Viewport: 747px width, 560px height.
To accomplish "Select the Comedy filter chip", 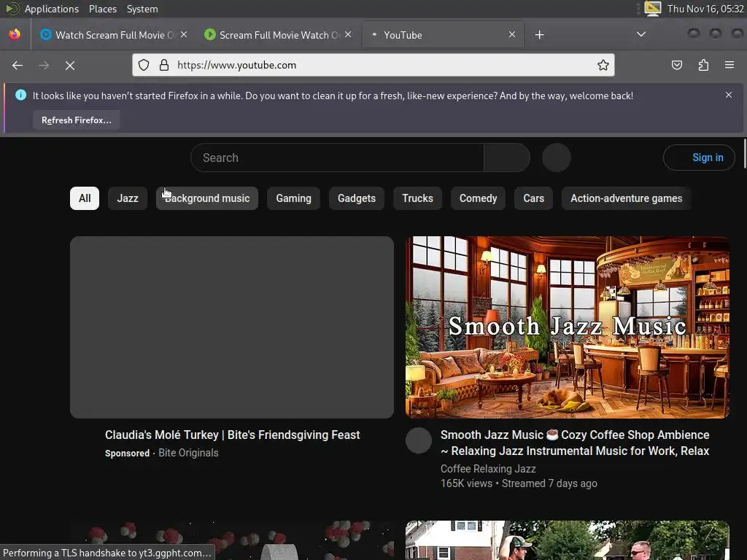I will coord(479,198).
